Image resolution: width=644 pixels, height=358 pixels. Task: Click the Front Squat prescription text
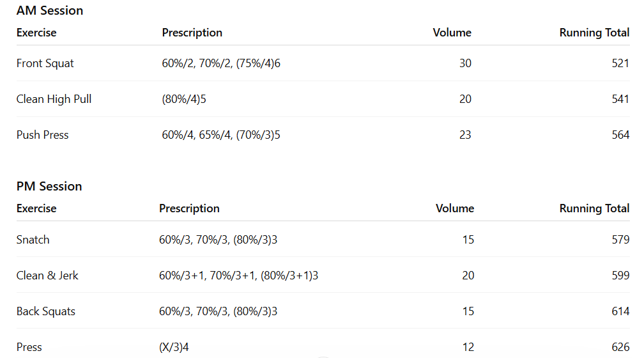tap(221, 63)
